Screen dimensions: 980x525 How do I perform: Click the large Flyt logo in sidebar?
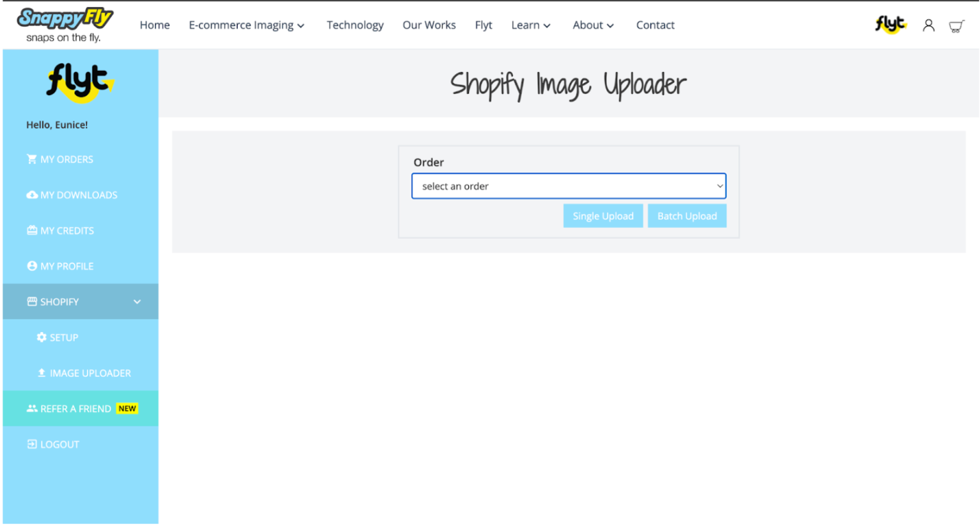(x=80, y=82)
